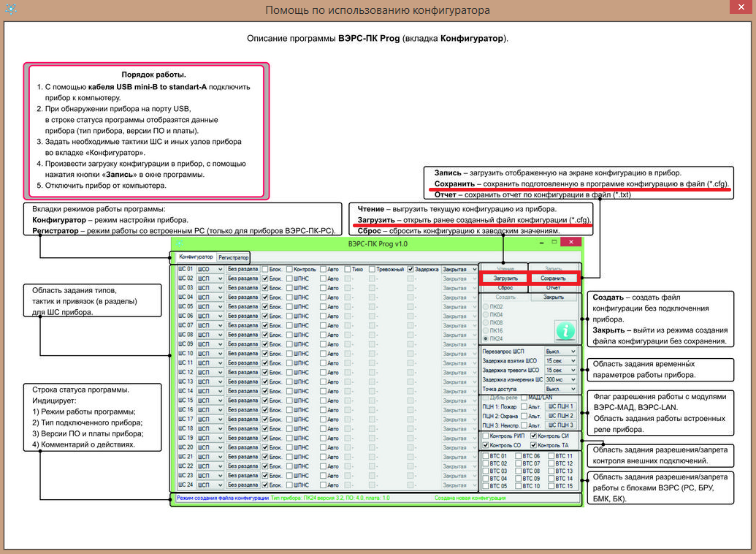Image resolution: width=756 pixels, height=554 pixels.
Task: Click the Чтение button
Action: click(505, 269)
